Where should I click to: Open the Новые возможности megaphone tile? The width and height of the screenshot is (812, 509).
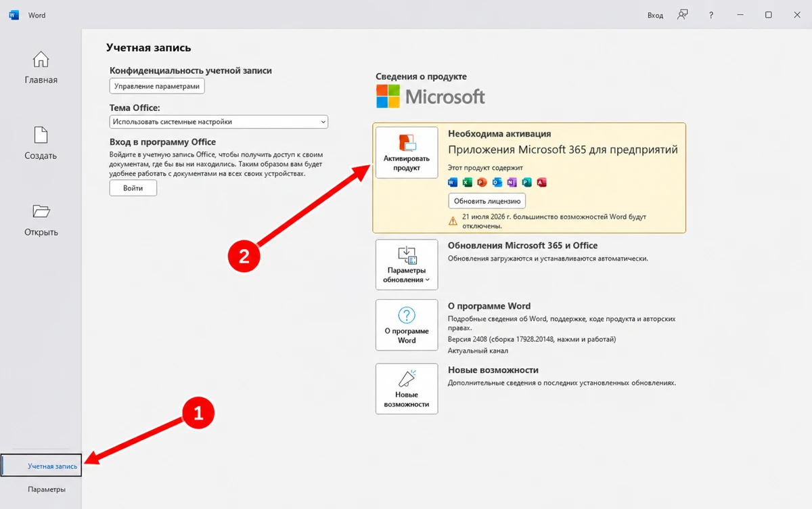click(407, 389)
